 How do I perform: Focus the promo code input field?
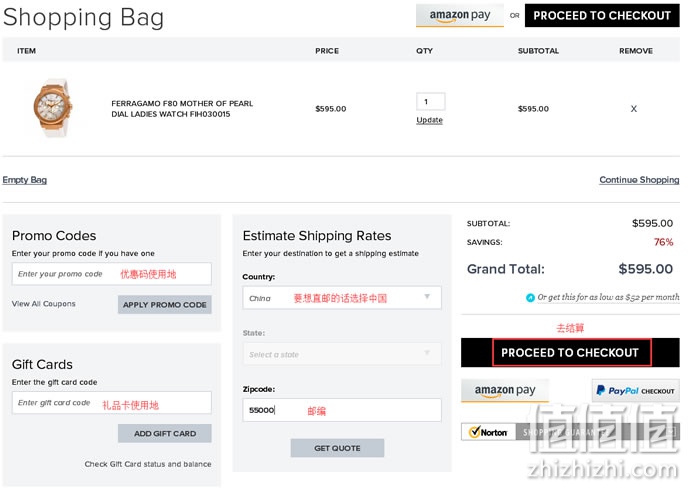pyautogui.click(x=111, y=274)
